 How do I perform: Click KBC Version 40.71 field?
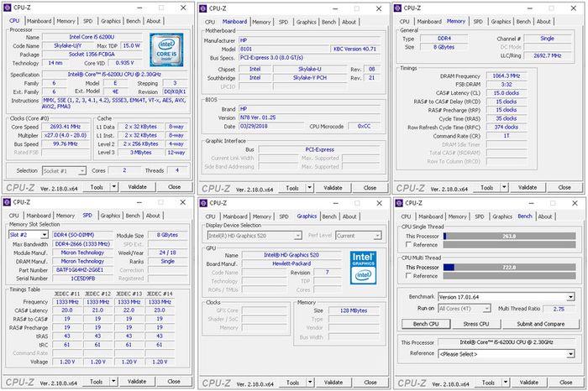tap(355, 49)
